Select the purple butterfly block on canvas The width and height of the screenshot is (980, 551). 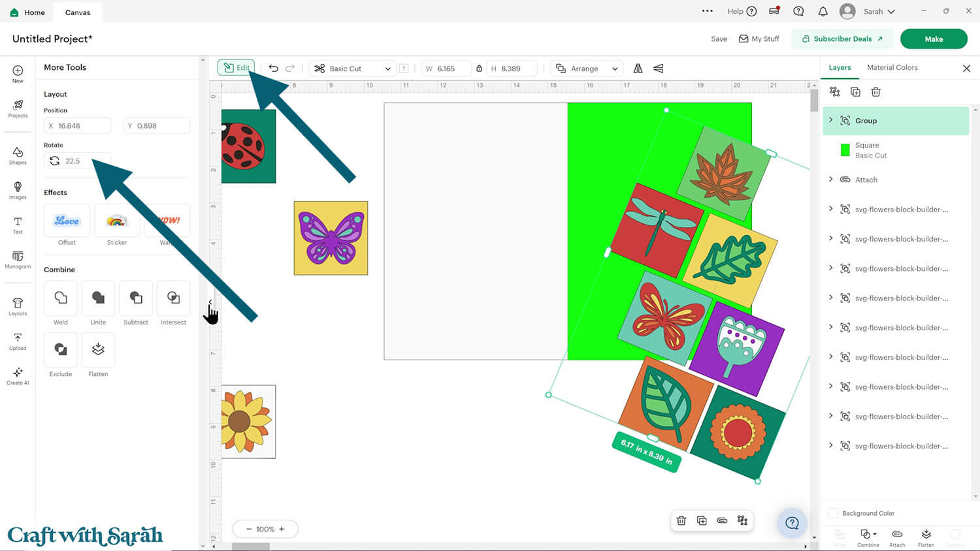pyautogui.click(x=331, y=238)
